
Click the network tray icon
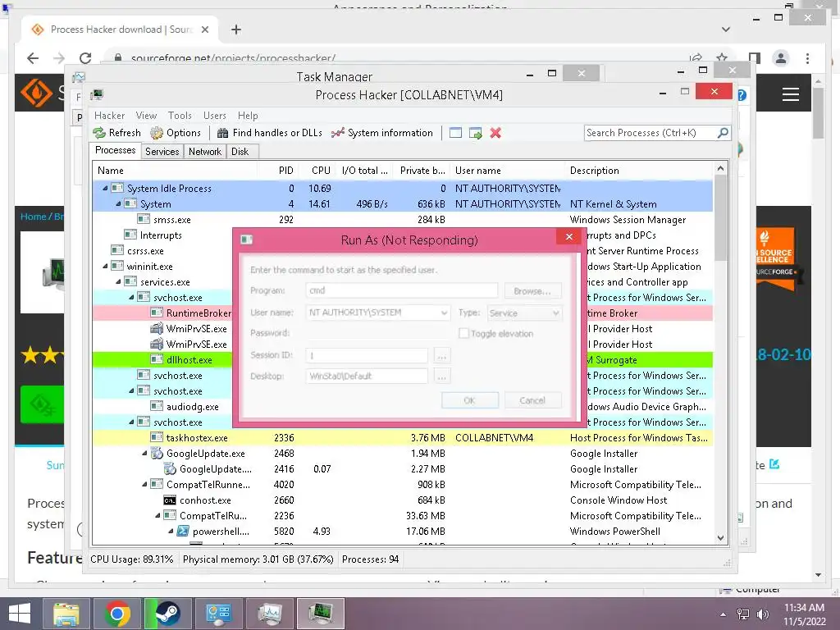(x=743, y=614)
